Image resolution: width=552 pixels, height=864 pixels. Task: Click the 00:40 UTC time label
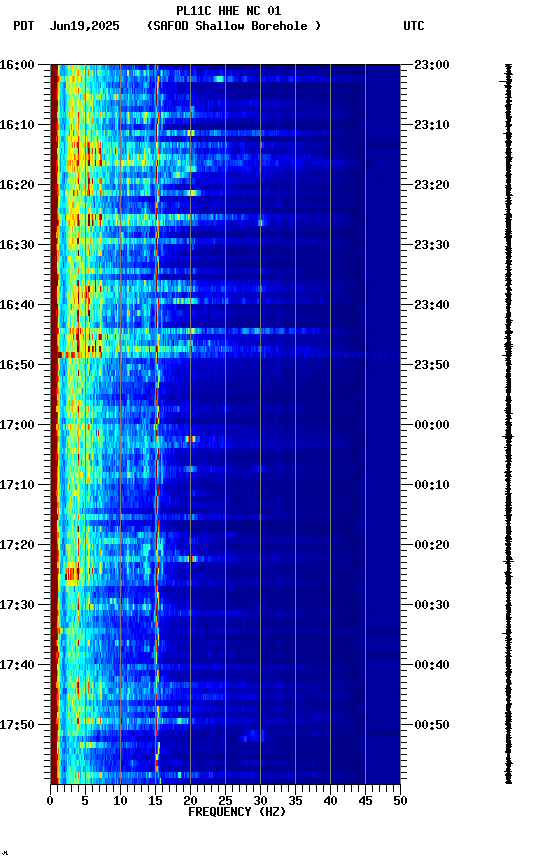432,665
